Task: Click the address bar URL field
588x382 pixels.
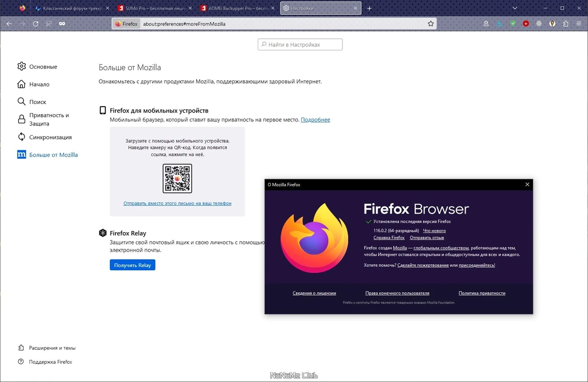Action: click(274, 24)
